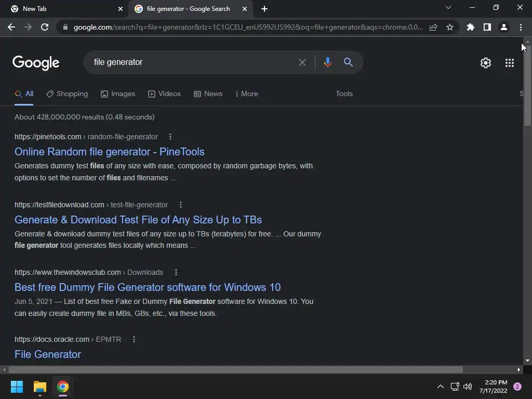
Task: Click the thewindowsclub.com URL breadcrumb
Action: (89, 272)
